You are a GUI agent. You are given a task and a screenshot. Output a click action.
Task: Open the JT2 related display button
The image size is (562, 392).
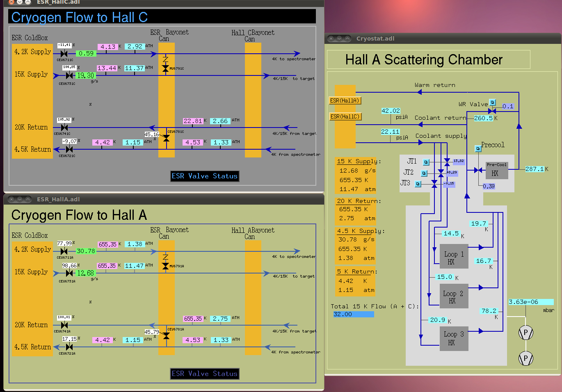424,173
